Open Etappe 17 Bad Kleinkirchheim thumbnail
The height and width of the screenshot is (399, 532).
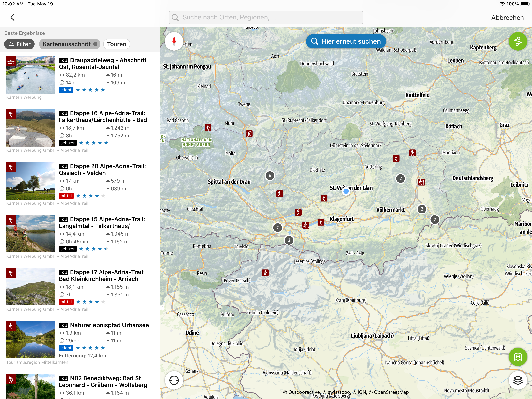[x=31, y=287]
